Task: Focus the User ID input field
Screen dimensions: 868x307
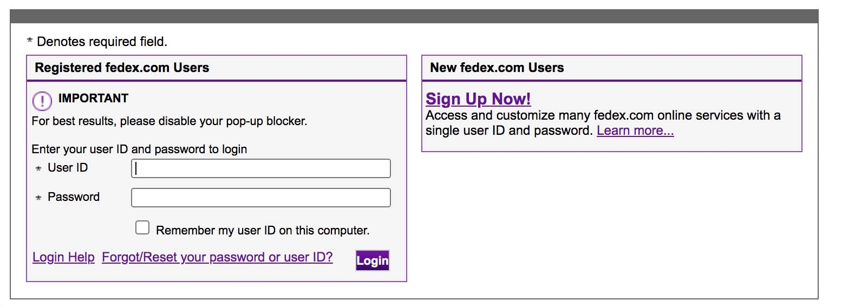Action: [x=260, y=168]
